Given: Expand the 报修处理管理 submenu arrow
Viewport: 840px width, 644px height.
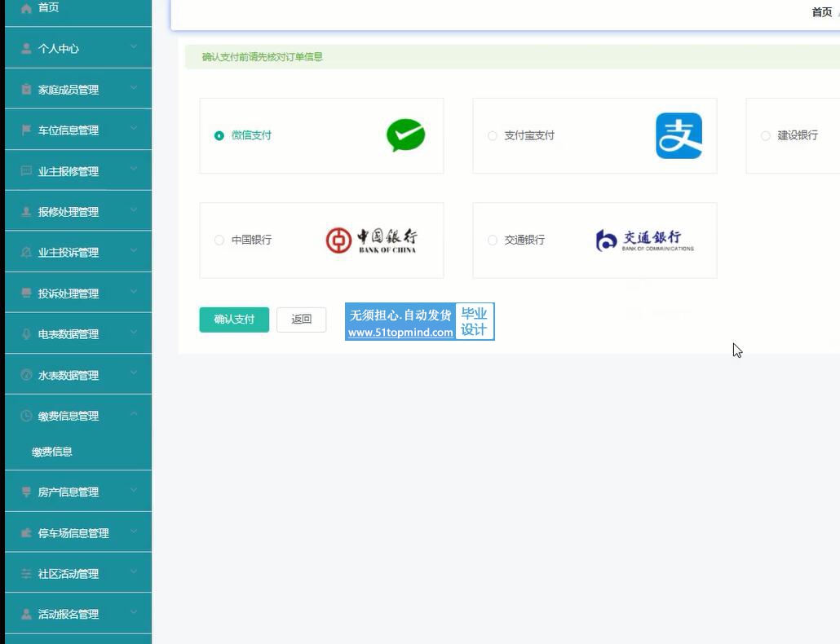Looking at the screenshot, I should [x=134, y=210].
